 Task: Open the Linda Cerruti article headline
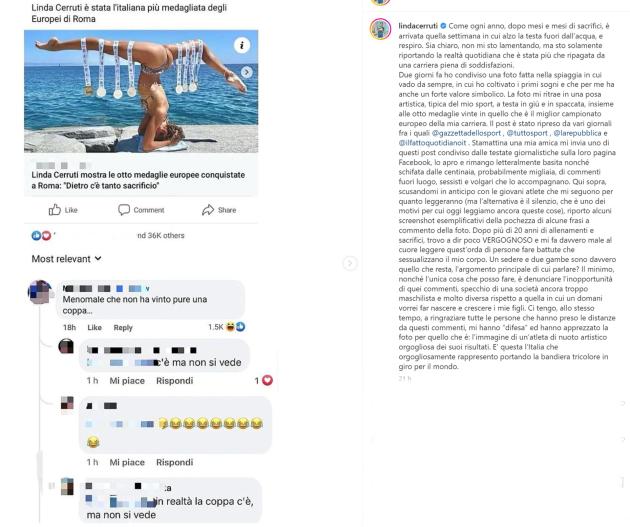point(138,180)
